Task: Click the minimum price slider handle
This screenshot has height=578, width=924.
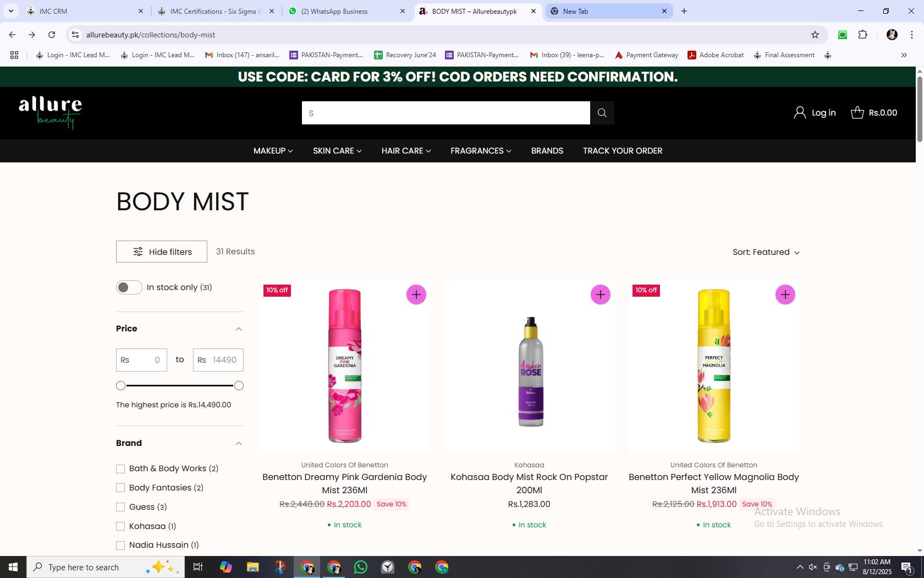Action: [121, 386]
